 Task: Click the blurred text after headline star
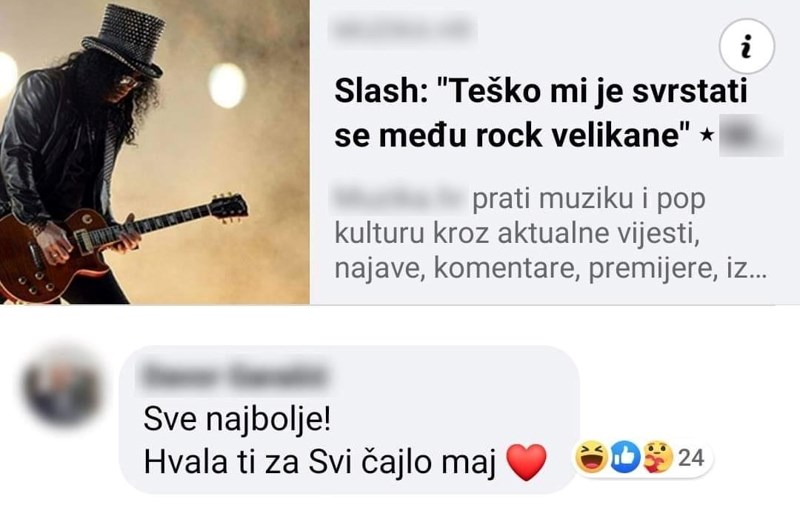tap(750, 136)
